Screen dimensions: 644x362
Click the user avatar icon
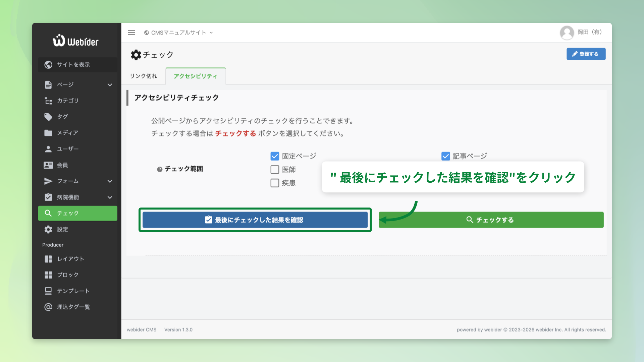pos(567,33)
